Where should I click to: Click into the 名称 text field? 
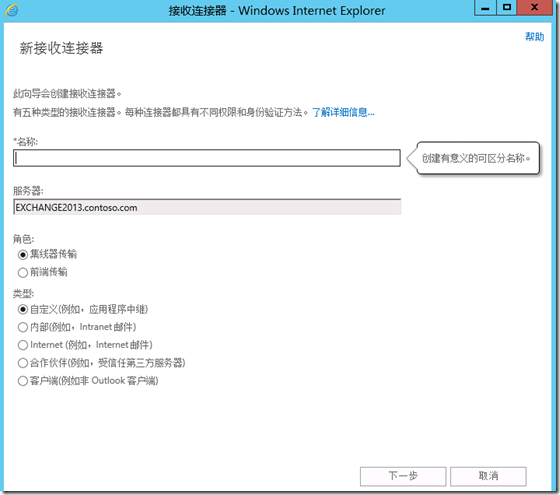pos(207,158)
